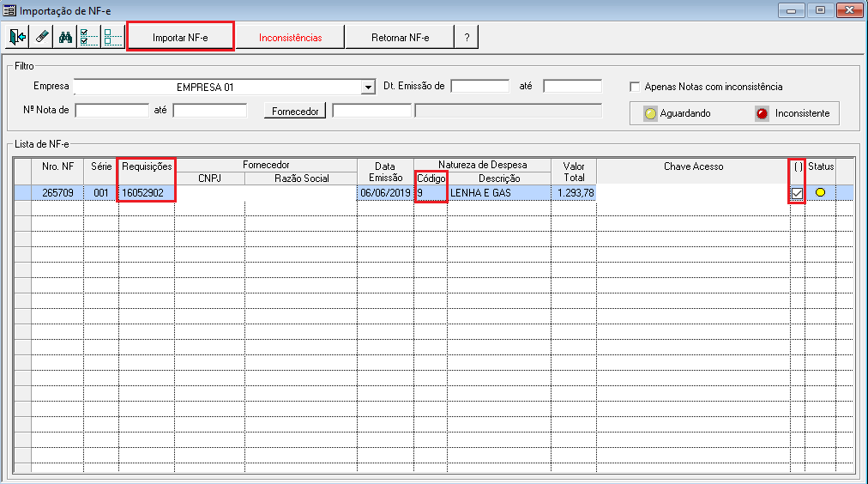Click the total value cell 1.293,78
The height and width of the screenshot is (484, 868).
pyautogui.click(x=574, y=193)
